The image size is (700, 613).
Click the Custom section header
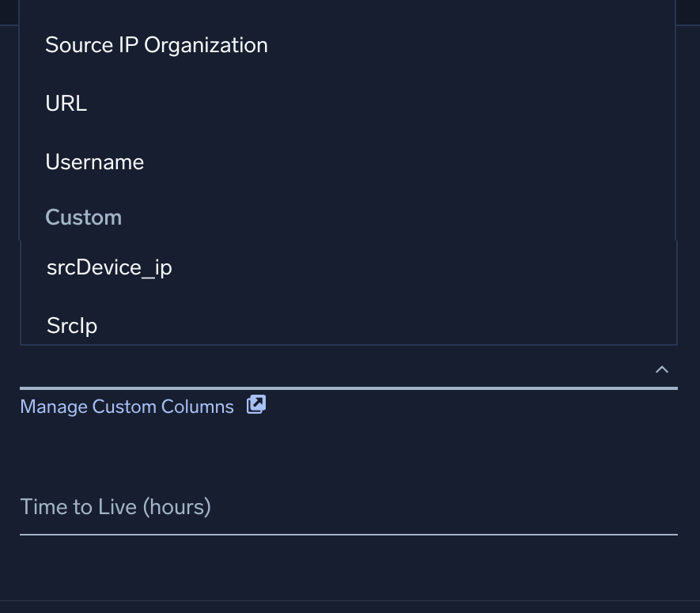(83, 217)
